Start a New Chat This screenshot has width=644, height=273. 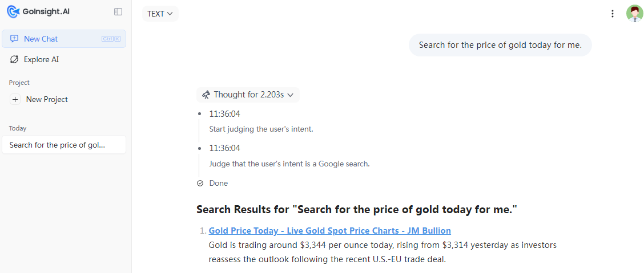tap(64, 39)
